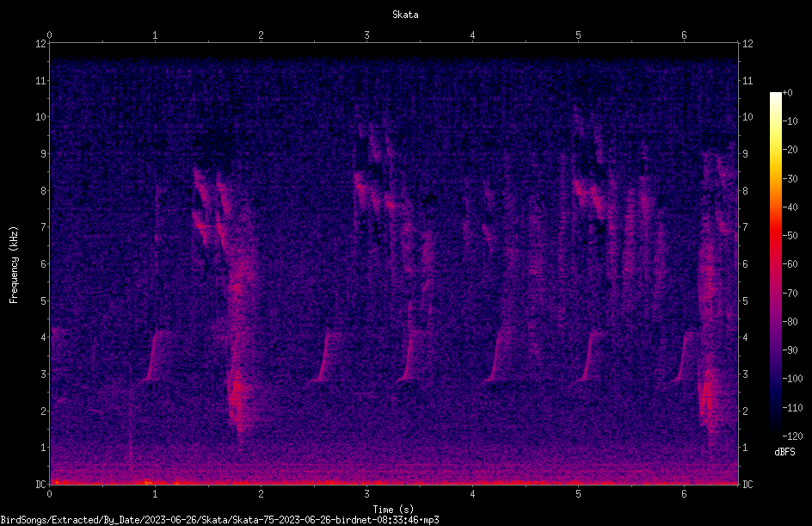Click the "dBFS" label under the color scale
This screenshot has width=812, height=526.
[784, 452]
